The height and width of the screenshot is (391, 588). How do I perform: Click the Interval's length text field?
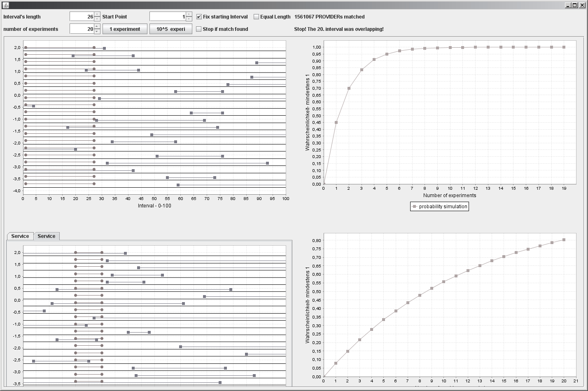pyautogui.click(x=82, y=17)
